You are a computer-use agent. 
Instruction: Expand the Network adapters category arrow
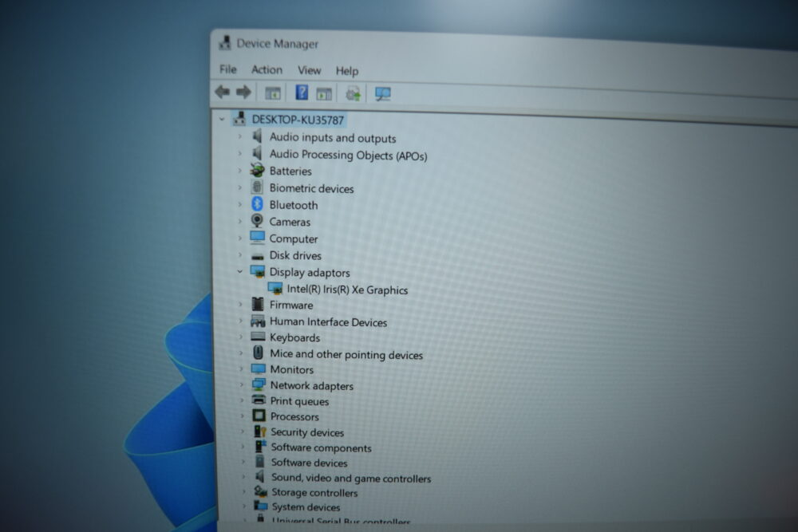click(x=241, y=384)
